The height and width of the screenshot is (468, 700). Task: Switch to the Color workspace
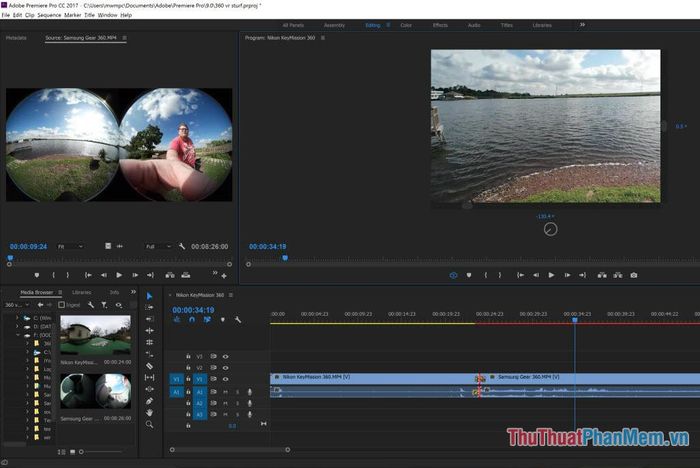coord(406,25)
